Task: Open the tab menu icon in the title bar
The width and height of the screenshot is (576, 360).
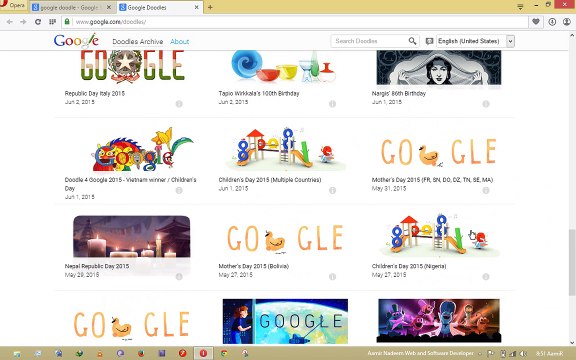Action: coord(520,7)
